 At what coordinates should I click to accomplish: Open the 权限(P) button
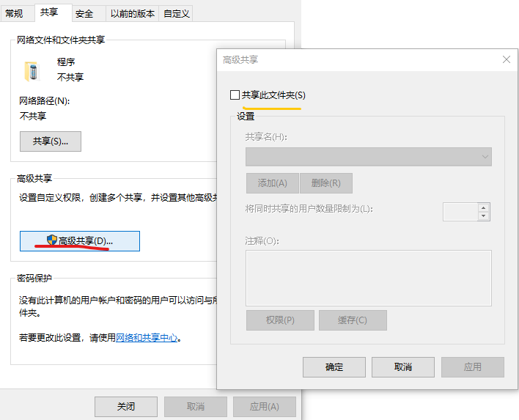(280, 320)
